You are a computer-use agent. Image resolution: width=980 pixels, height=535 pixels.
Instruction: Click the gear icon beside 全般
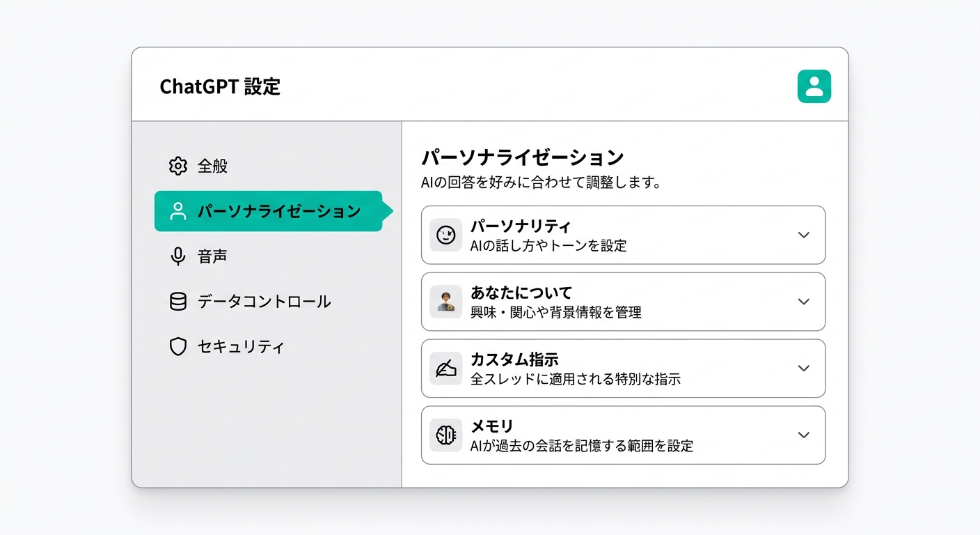tap(178, 166)
